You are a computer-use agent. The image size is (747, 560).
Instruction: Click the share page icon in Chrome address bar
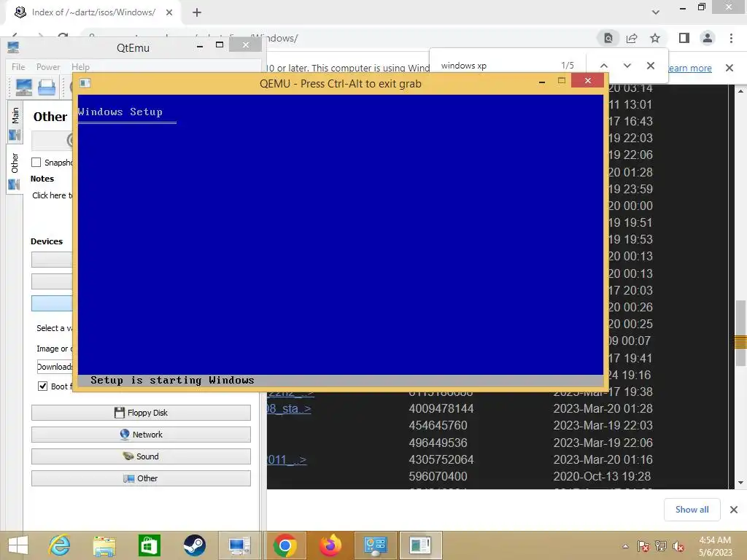click(632, 38)
